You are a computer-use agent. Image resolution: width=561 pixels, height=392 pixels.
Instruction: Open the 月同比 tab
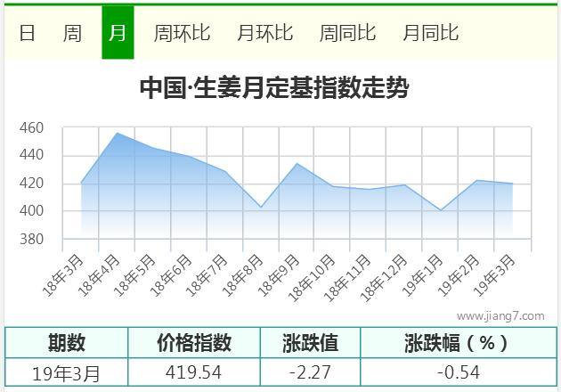pos(431,33)
